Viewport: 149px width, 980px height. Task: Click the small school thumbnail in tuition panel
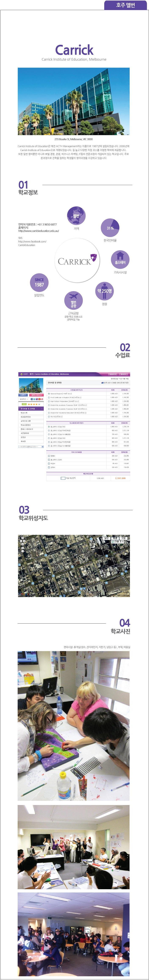pos(31,385)
